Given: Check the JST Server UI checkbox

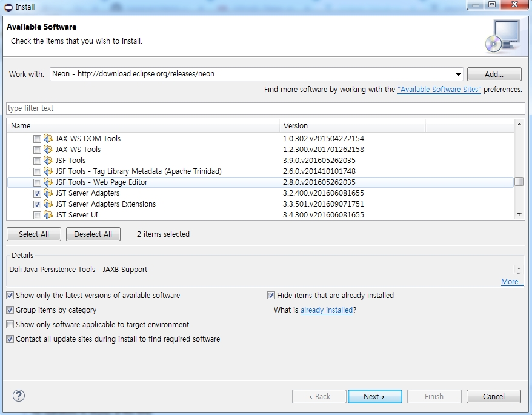Looking at the screenshot, I should click(37, 215).
